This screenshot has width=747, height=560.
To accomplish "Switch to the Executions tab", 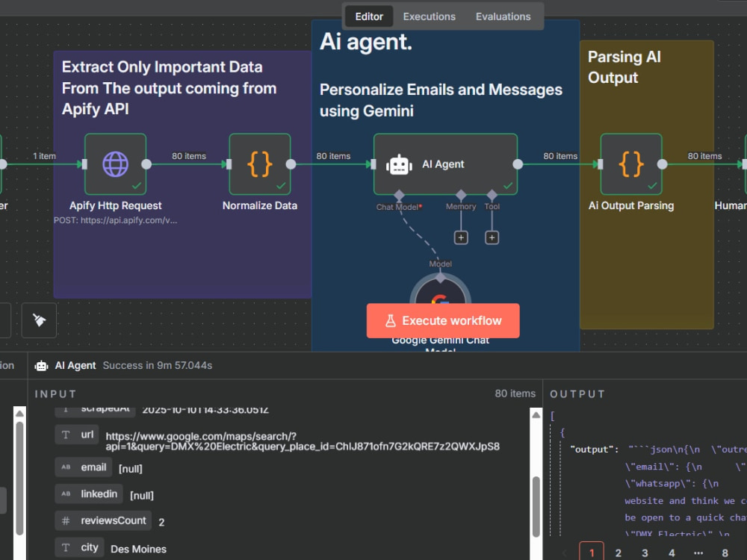I will pyautogui.click(x=430, y=16).
